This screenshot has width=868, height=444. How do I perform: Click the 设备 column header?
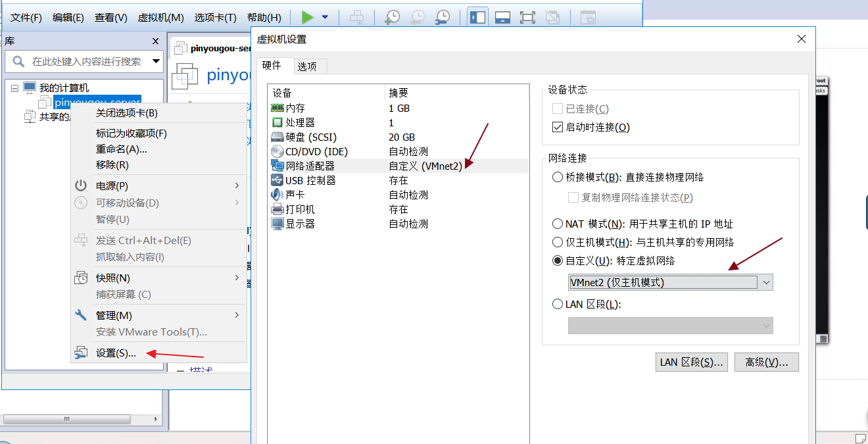[326, 93]
